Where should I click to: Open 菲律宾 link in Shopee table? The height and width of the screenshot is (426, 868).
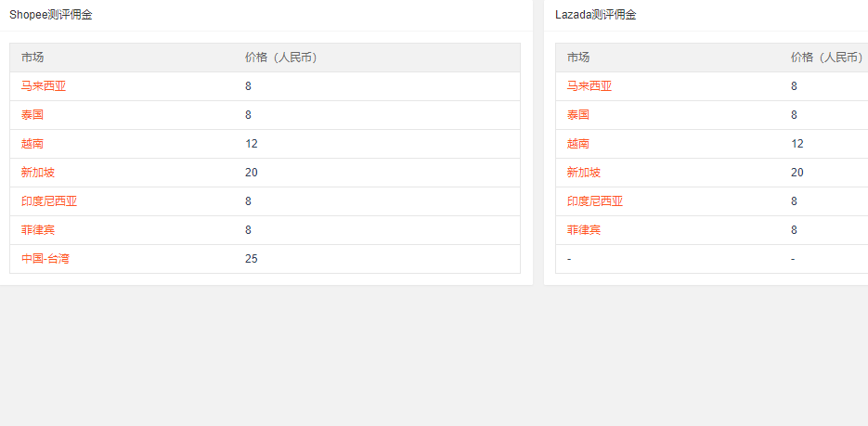pyautogui.click(x=38, y=230)
